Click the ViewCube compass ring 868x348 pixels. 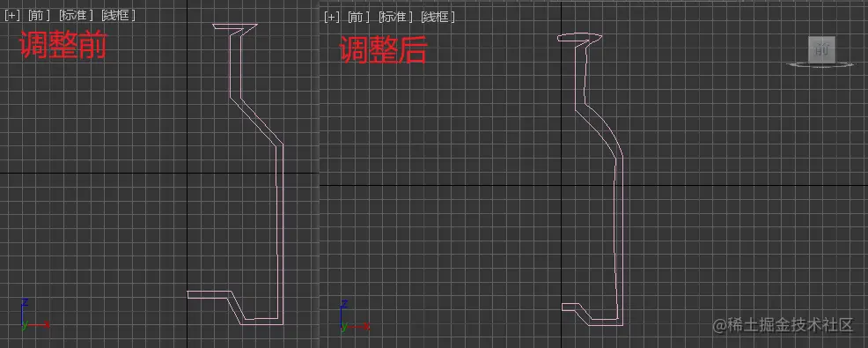[820, 65]
